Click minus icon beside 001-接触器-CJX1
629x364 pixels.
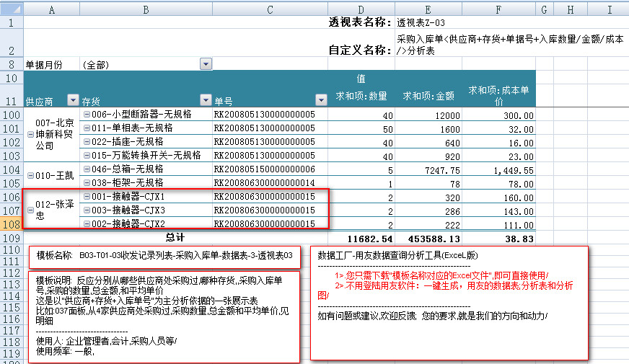pos(87,197)
